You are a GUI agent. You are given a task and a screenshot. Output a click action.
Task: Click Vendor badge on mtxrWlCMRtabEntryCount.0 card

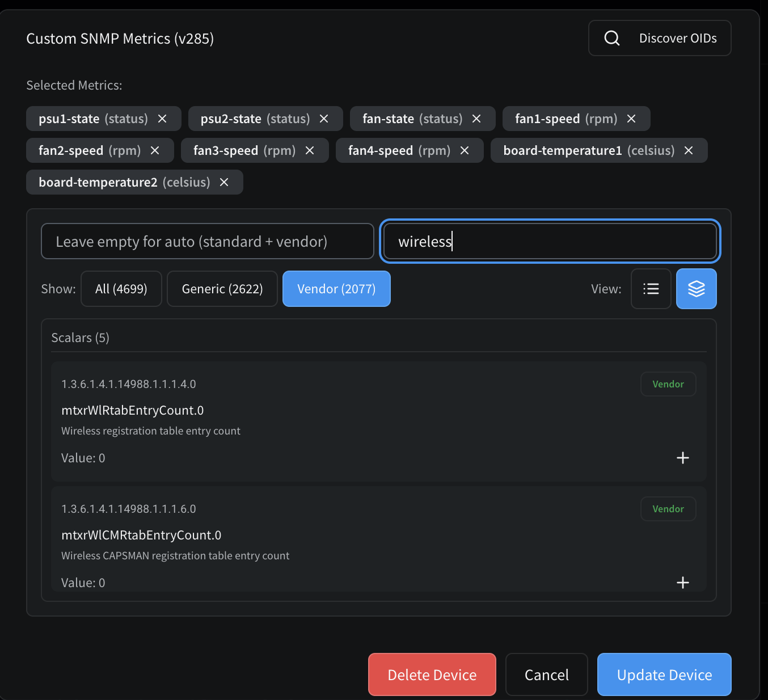click(668, 509)
